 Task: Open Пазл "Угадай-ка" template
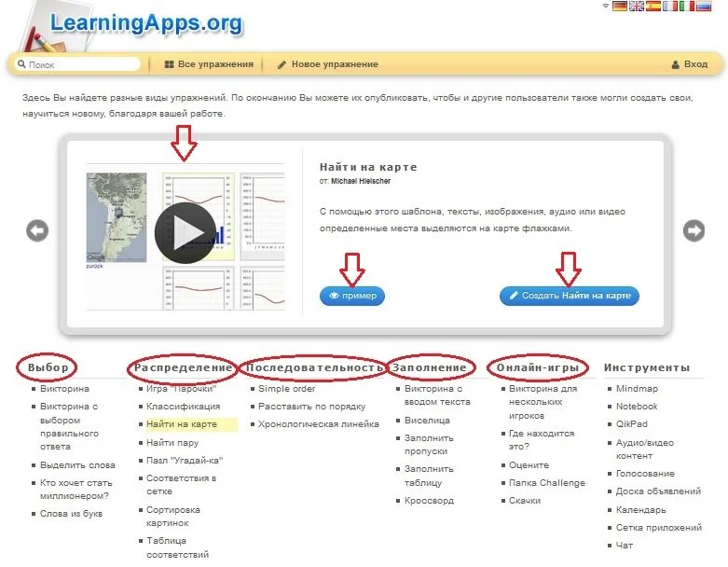[x=185, y=460]
